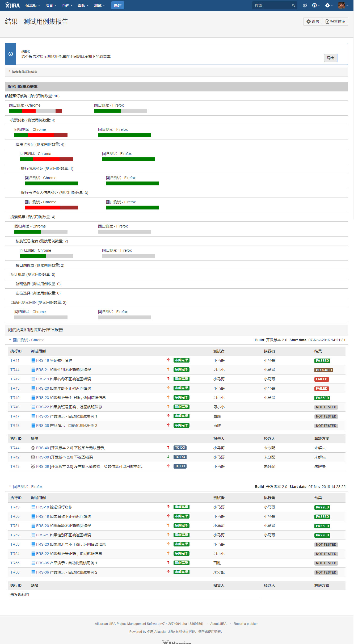Expand 搜索条件详细信息 section
Viewport: 354px width, 644px height.
tap(23, 72)
